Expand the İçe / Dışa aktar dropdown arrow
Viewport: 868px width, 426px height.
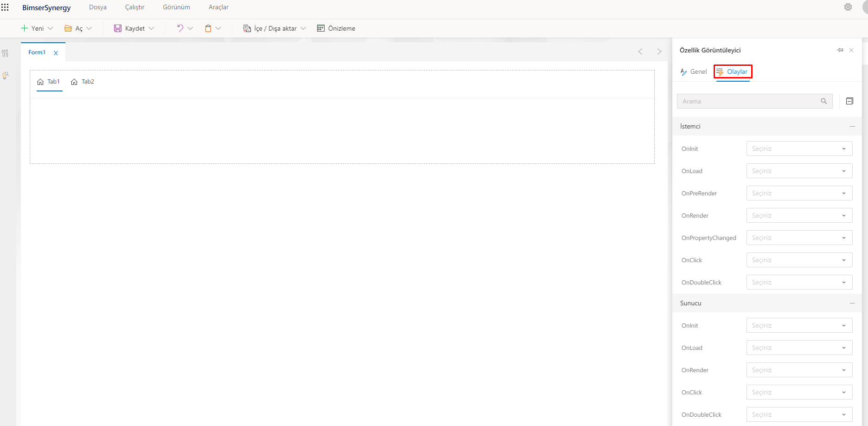click(x=303, y=28)
